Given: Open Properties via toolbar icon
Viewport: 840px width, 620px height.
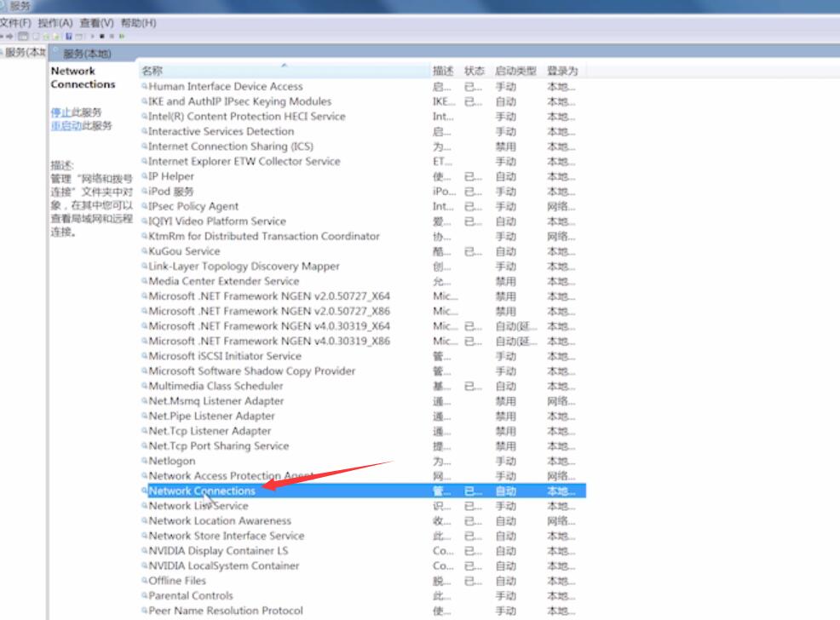Looking at the screenshot, I should click(36, 37).
